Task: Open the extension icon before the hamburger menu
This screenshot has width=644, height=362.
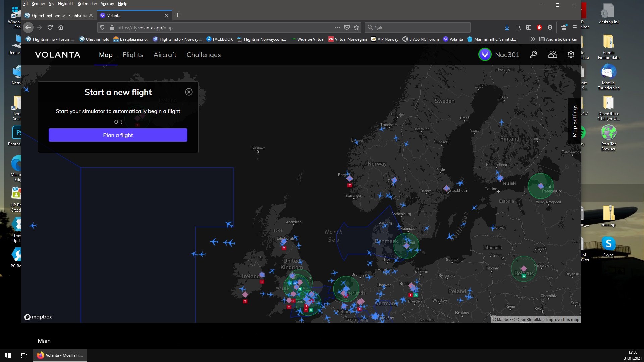Action: (x=564, y=27)
